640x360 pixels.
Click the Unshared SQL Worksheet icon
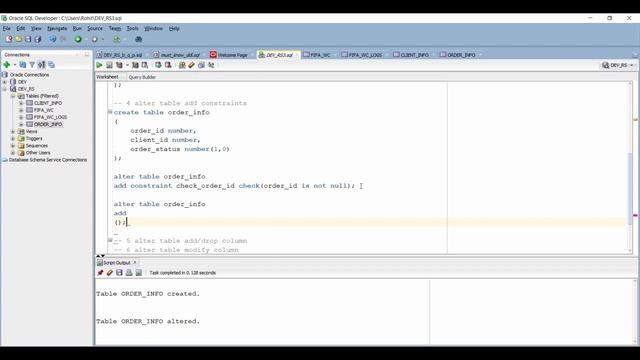[182, 65]
